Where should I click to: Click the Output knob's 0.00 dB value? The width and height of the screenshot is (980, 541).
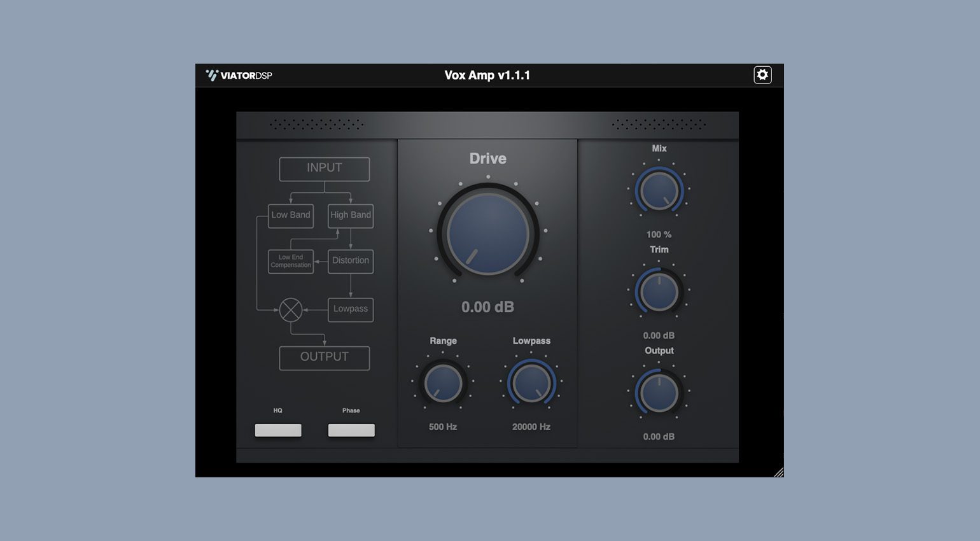(659, 437)
